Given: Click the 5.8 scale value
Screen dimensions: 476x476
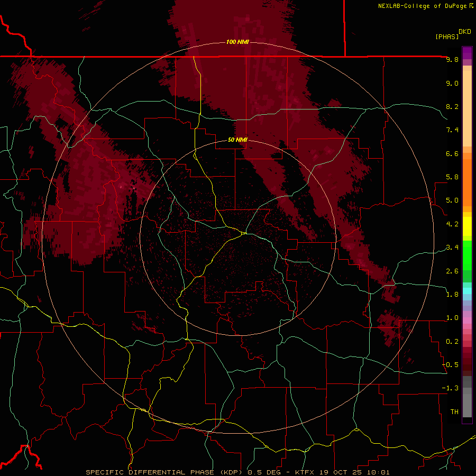Looking at the screenshot, I should 452,177.
